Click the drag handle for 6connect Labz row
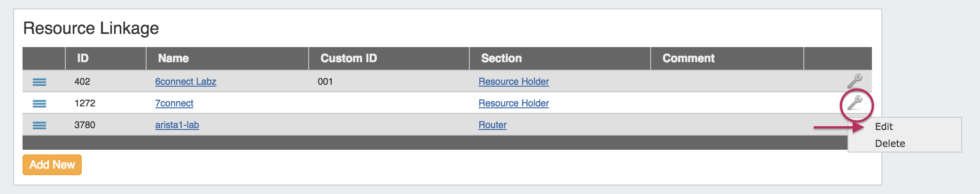The width and height of the screenshot is (980, 194). 39,82
